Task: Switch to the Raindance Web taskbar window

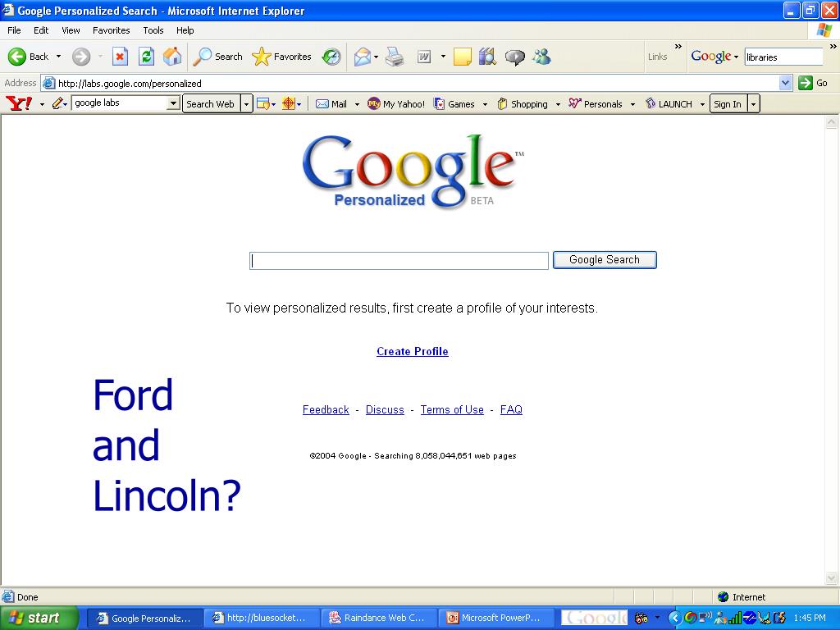Action: point(379,618)
